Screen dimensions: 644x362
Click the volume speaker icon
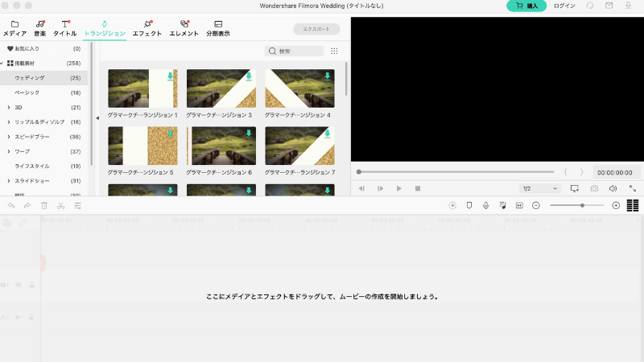[613, 188]
